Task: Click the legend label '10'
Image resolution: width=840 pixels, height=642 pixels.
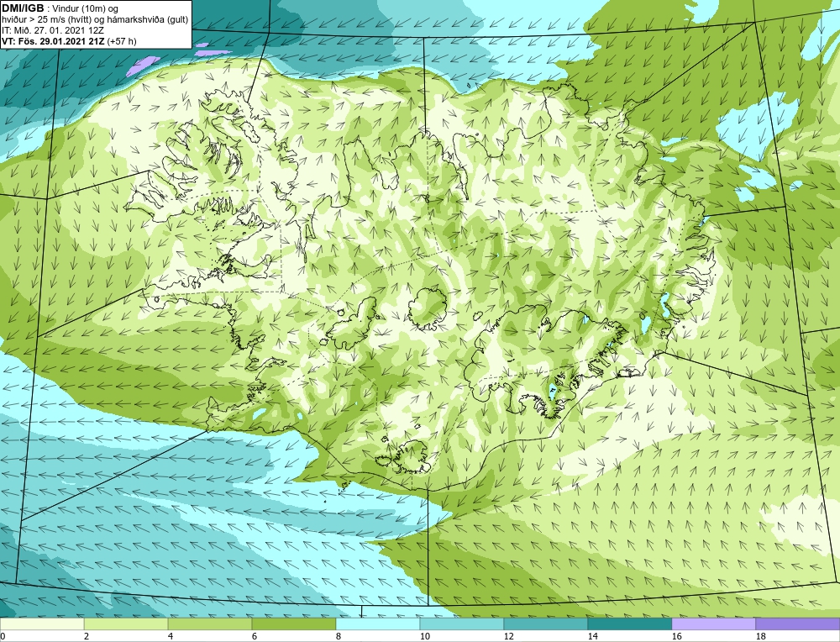Action: click(x=424, y=636)
